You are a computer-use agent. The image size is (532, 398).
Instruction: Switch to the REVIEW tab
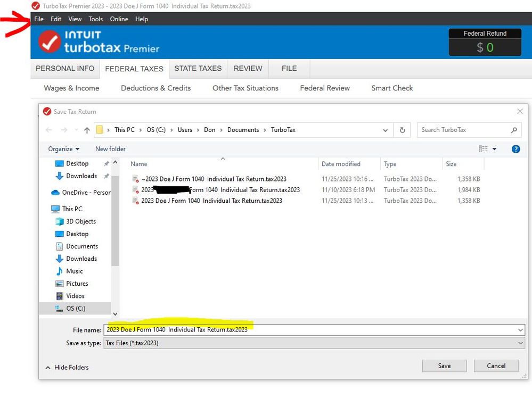248,69
